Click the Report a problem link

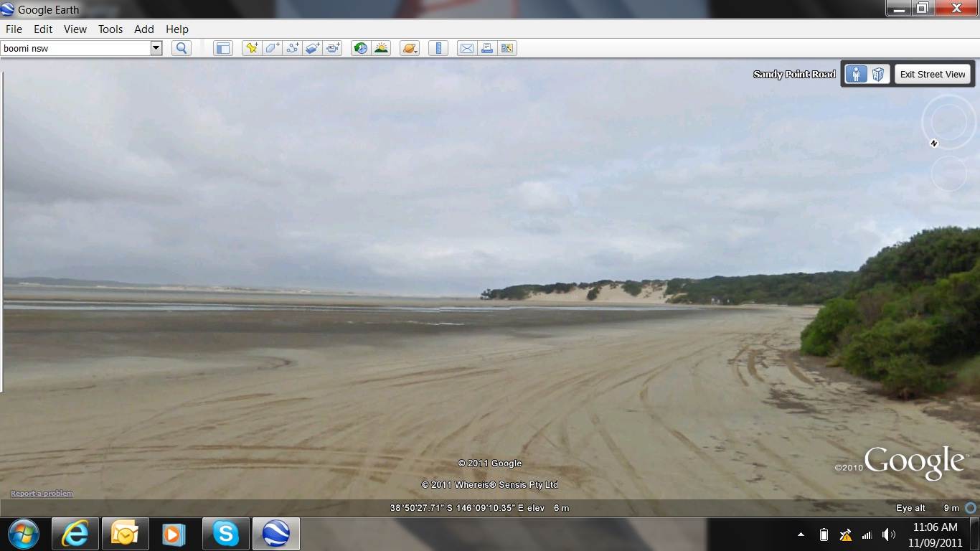coord(42,494)
